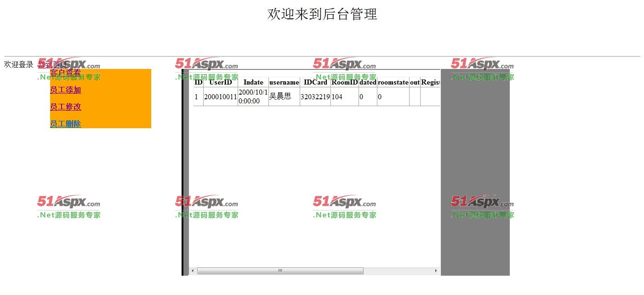
Task: Click the horizontal scrollbar thumb
Action: 280,271
